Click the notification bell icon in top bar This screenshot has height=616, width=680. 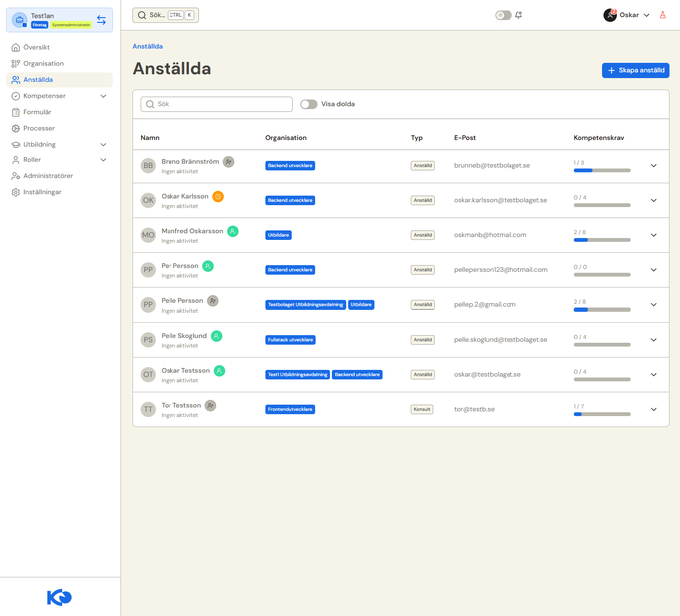pyautogui.click(x=518, y=15)
